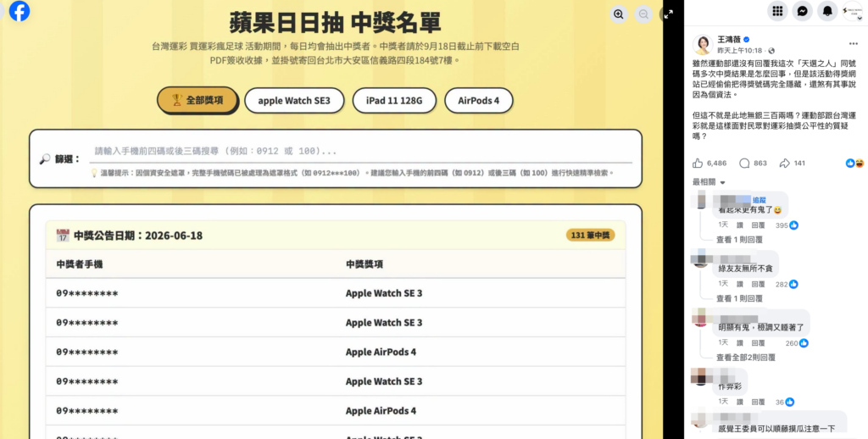Enter fullscreen photo view
The width and height of the screenshot is (868, 439).
tap(668, 14)
